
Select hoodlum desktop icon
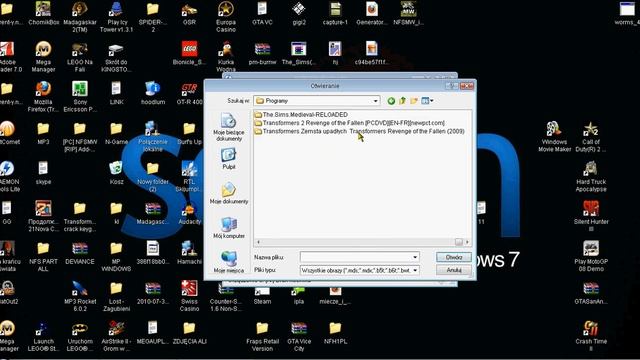[153, 93]
